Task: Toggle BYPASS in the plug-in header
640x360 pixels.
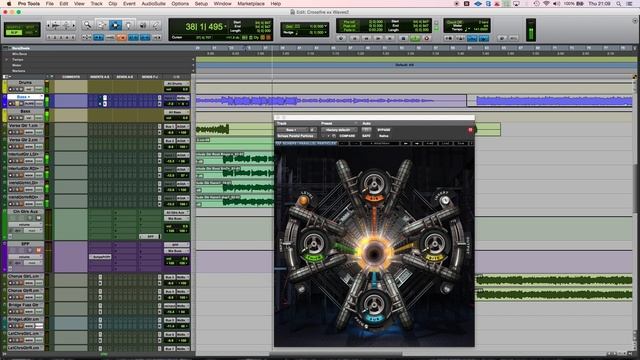Action: [x=384, y=130]
